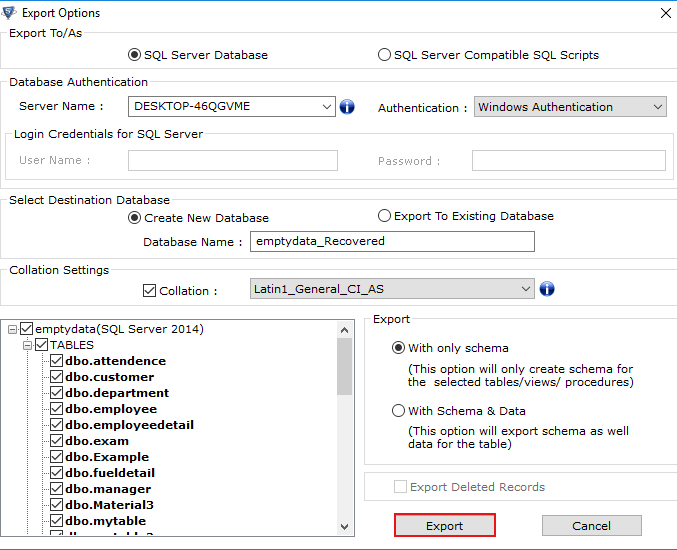Select the dbo.employeedetail tree row label
The image size is (677, 550).
(130, 424)
